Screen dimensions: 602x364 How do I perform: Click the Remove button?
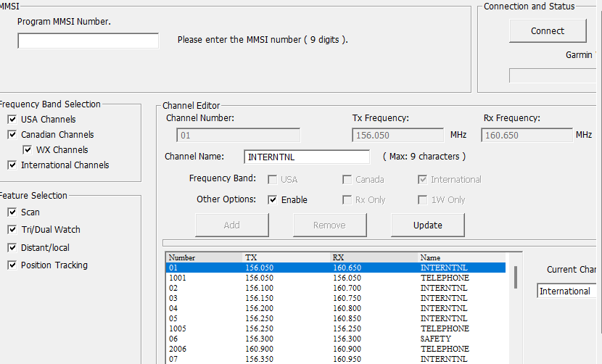(330, 225)
